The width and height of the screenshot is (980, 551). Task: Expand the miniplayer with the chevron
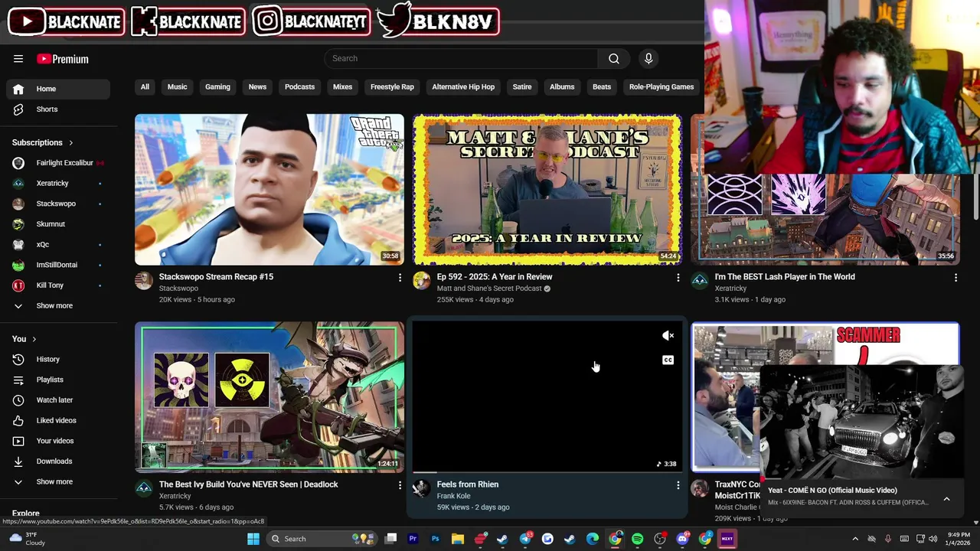947,499
